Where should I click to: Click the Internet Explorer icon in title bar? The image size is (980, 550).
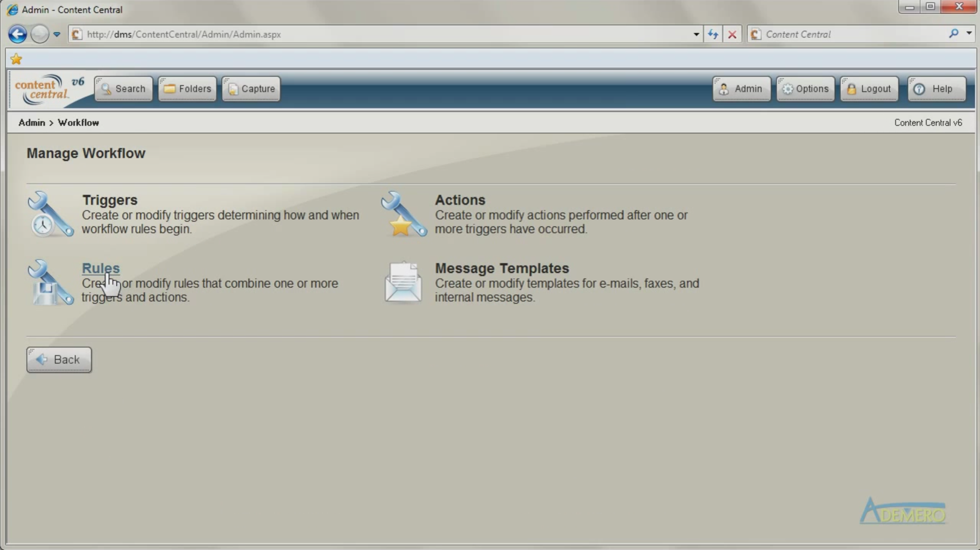12,10
